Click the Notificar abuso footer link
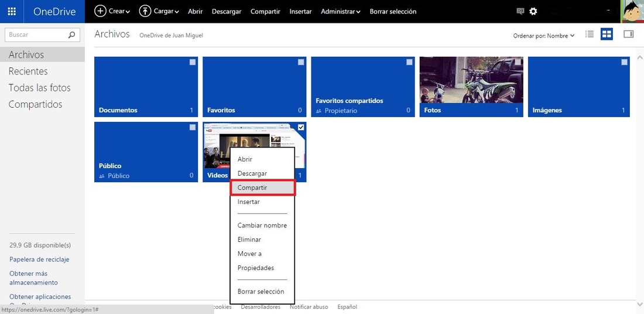The width and height of the screenshot is (644, 314). [x=309, y=306]
